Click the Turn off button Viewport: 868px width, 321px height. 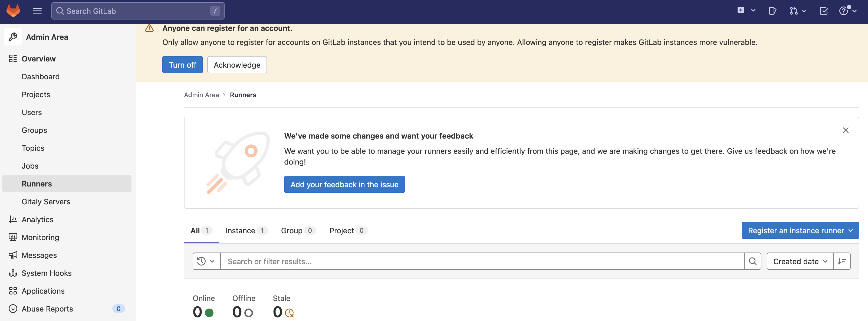pos(182,64)
